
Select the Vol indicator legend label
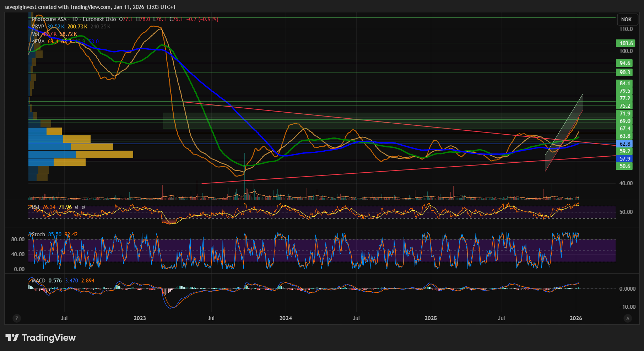pos(36,34)
